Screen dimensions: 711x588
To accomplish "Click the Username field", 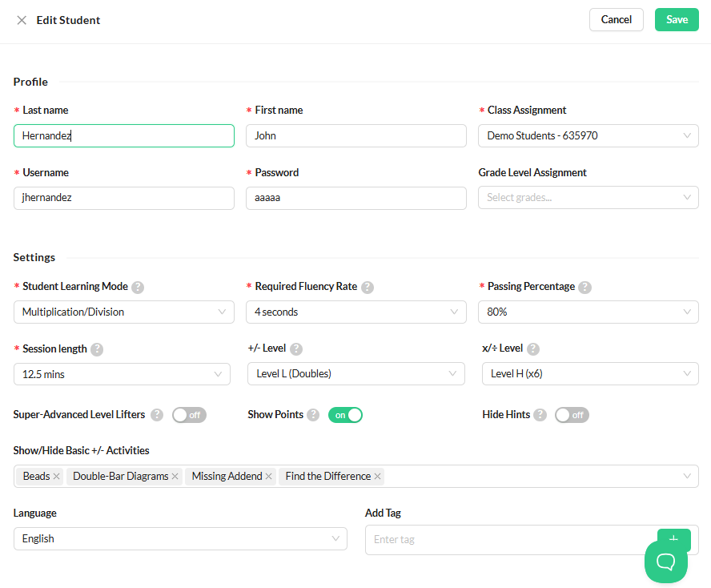I will point(124,198).
